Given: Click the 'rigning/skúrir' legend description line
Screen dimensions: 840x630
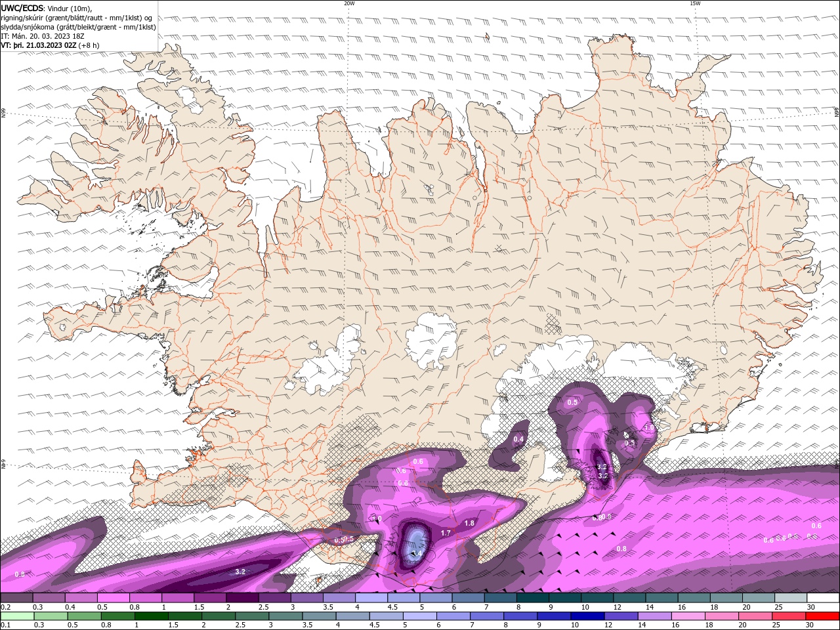Looking at the screenshot, I should (x=77, y=18).
